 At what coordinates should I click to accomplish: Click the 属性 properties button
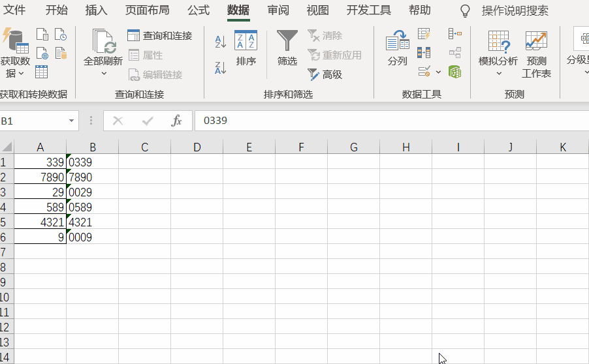click(146, 55)
